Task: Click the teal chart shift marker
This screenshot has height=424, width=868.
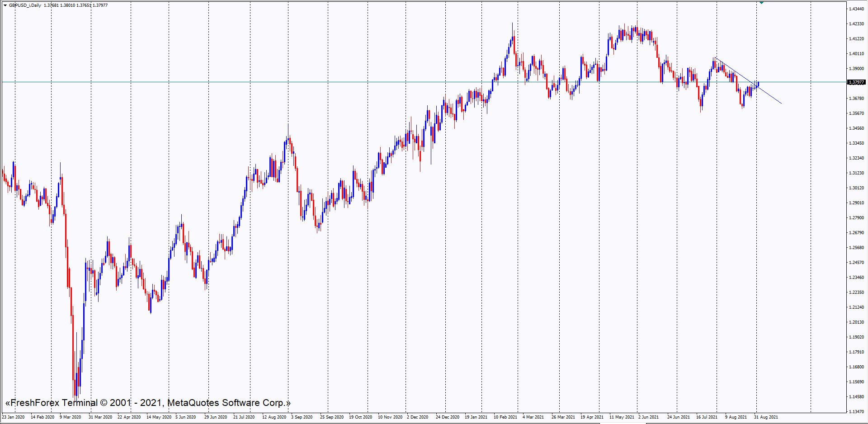Action: click(x=761, y=3)
